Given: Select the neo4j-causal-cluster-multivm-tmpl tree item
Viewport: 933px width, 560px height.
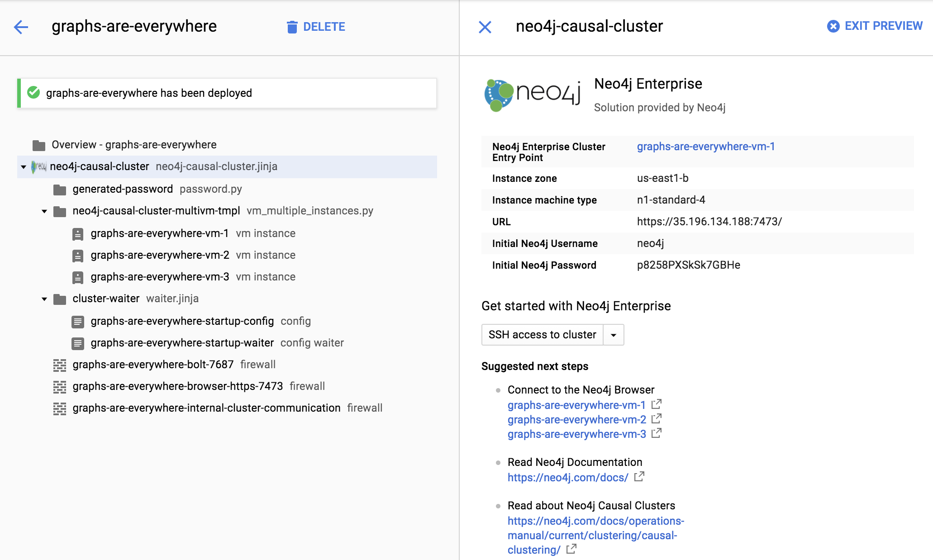Looking at the screenshot, I should [156, 211].
